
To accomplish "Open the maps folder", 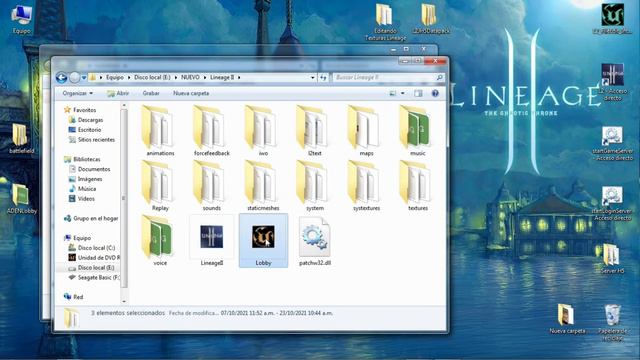I will pyautogui.click(x=366, y=131).
